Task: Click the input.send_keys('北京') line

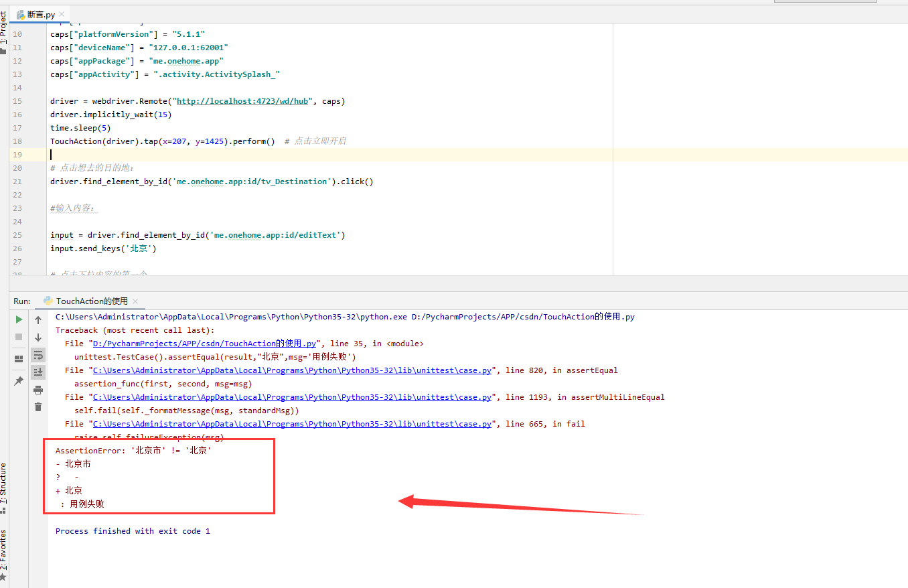Action: (104, 248)
